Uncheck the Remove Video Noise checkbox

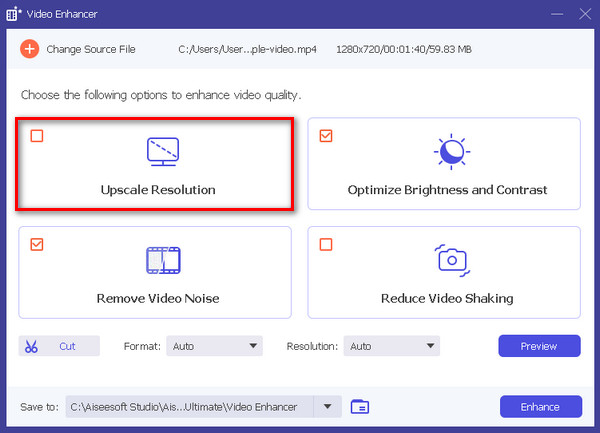37,244
